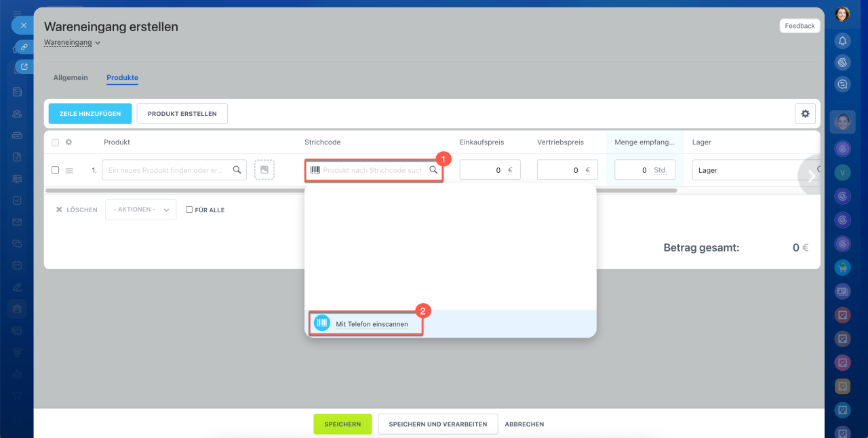Image resolution: width=868 pixels, height=438 pixels.
Task: Click the magnifier in the barcode field
Action: coord(433,170)
